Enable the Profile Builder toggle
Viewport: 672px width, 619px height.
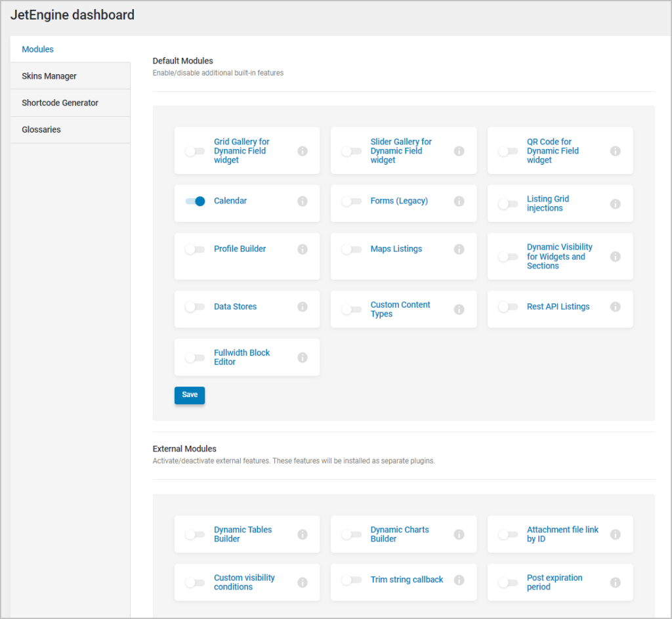tap(195, 249)
